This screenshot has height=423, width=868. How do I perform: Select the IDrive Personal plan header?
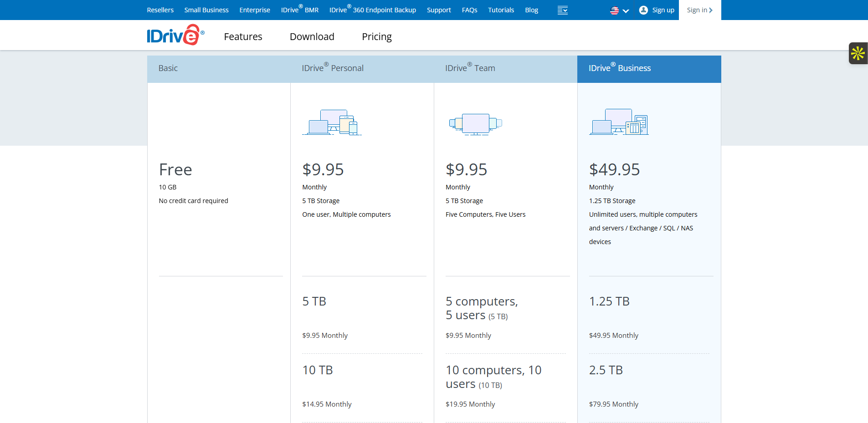333,68
